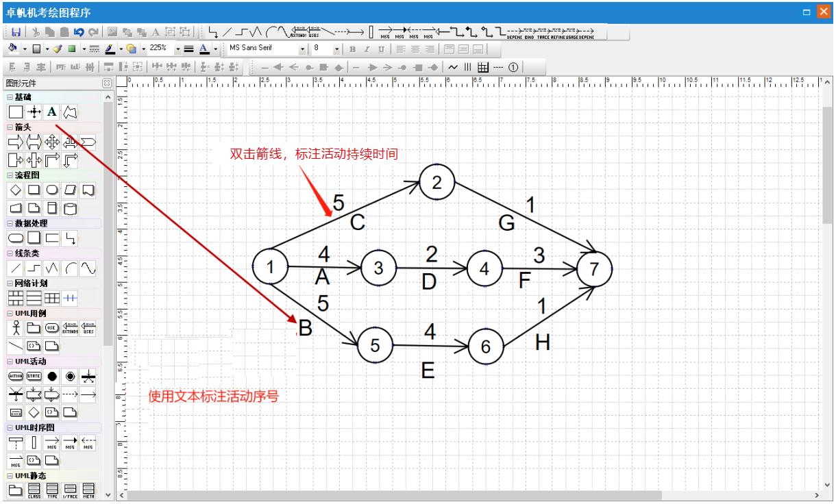
Task: Set vertical text alignment to bottom
Action: coord(478,49)
